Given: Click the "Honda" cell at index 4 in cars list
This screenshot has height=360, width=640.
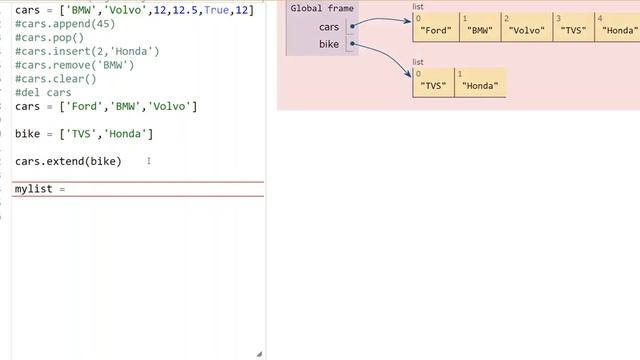Looking at the screenshot, I should (x=618, y=27).
